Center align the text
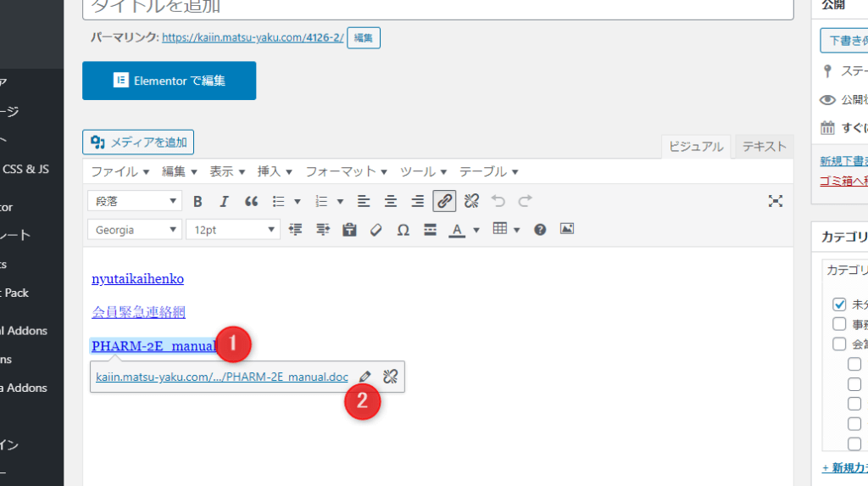This screenshot has height=486, width=868. click(390, 201)
